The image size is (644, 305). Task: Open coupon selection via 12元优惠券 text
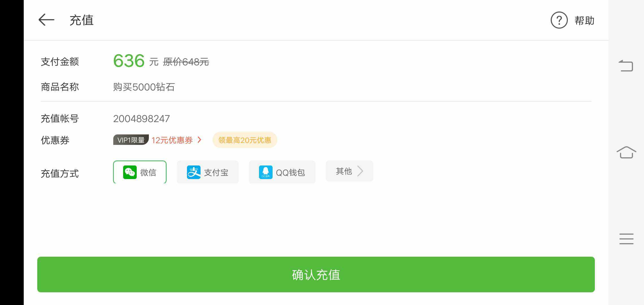click(172, 140)
